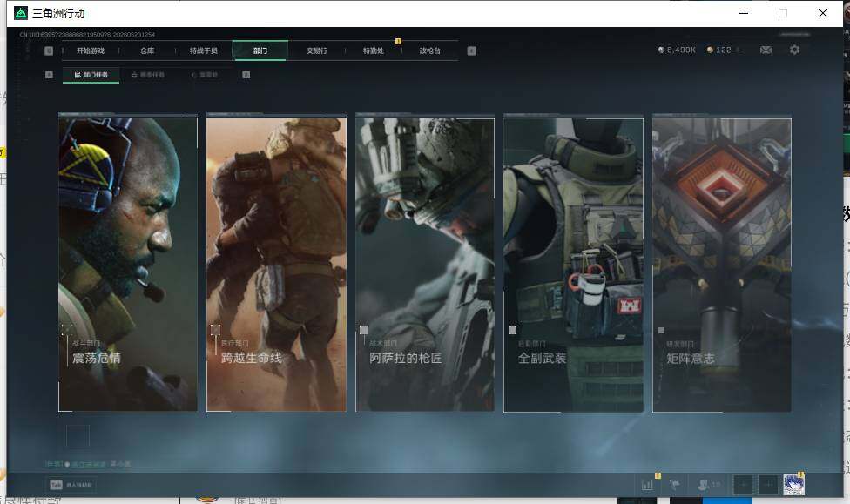
Task: Open the 矩阵意志 research department card
Action: click(722, 264)
